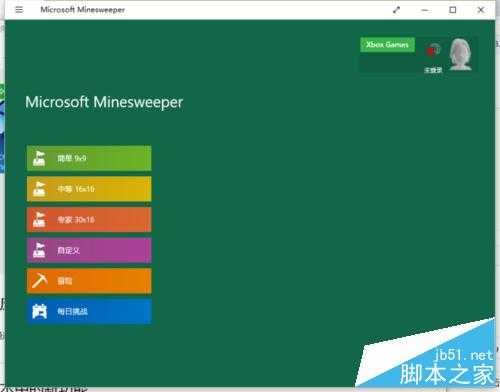Click the full-screen expand arrow icon
Viewport: 500px width, 392px height.
tap(396, 10)
